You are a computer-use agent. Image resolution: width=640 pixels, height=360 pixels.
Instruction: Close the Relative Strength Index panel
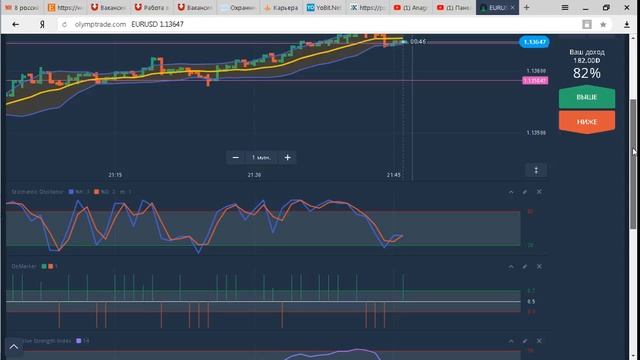tap(539, 341)
